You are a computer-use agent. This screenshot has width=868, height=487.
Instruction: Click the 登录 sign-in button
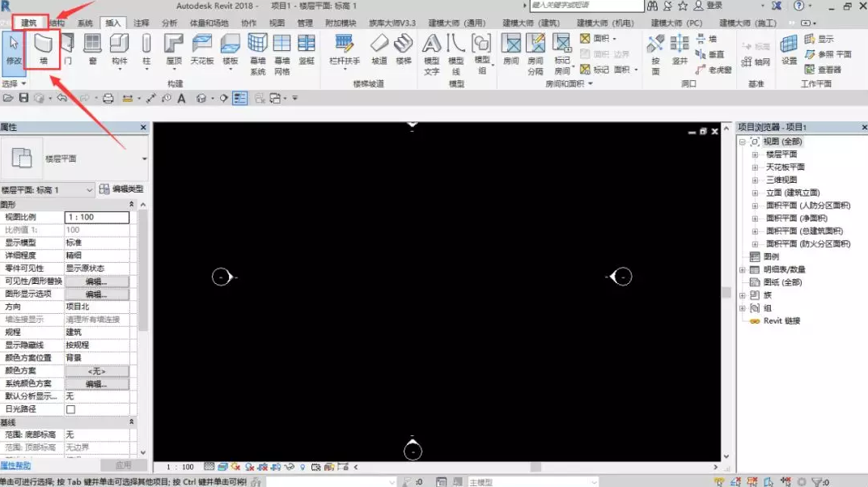click(x=709, y=6)
